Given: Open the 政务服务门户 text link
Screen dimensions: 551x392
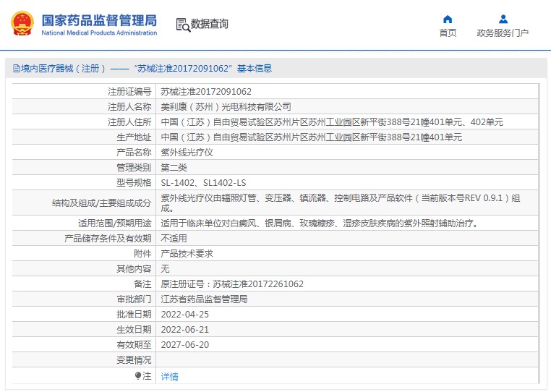Looking at the screenshot, I should [503, 33].
